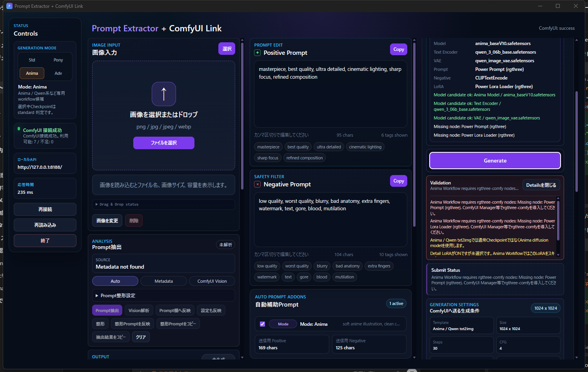Expand the Prompt整形設定 section

tap(163, 296)
